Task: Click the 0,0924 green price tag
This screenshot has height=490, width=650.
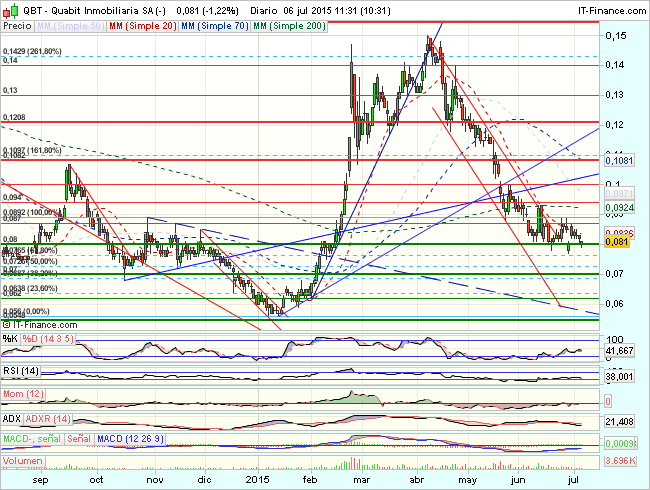Action: (x=619, y=207)
